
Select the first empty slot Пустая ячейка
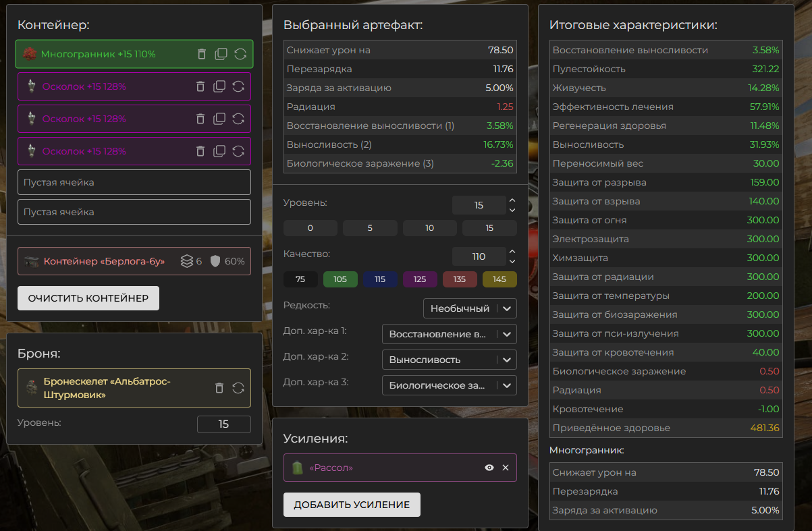[134, 182]
